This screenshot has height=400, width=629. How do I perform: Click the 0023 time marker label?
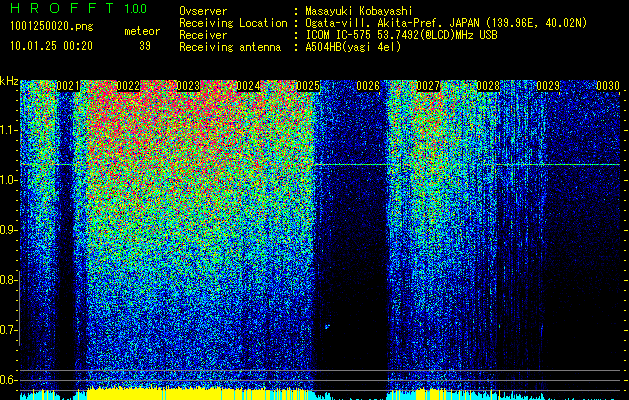188,86
